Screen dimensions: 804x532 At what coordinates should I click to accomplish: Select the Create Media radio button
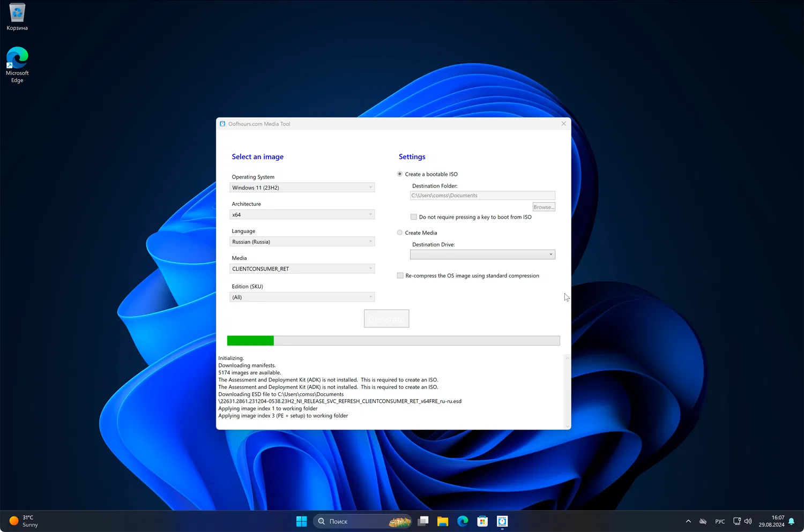point(400,233)
